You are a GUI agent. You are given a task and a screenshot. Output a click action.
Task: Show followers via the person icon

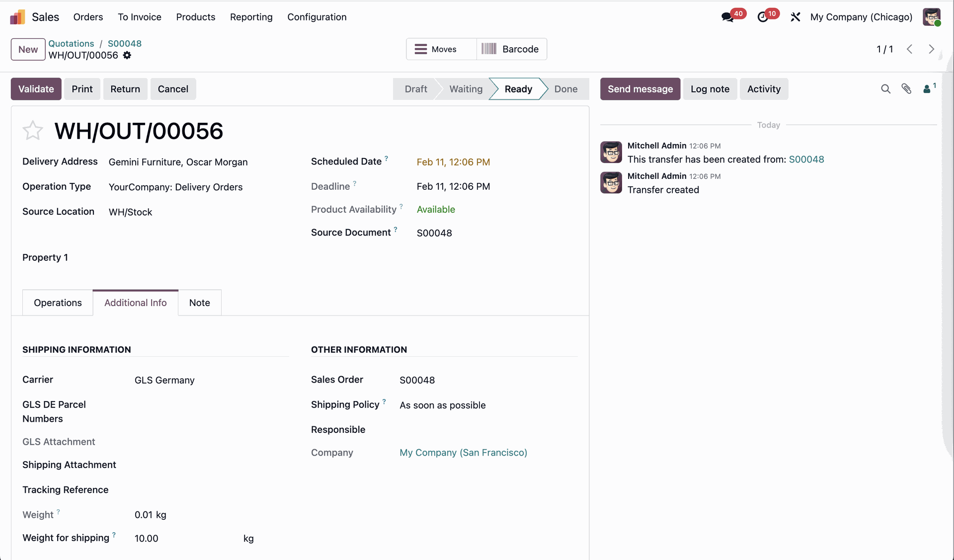[x=927, y=89]
